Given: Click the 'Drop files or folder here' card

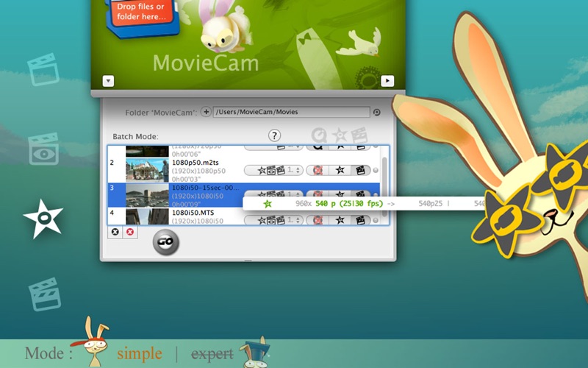Looking at the screenshot, I should pyautogui.click(x=141, y=17).
